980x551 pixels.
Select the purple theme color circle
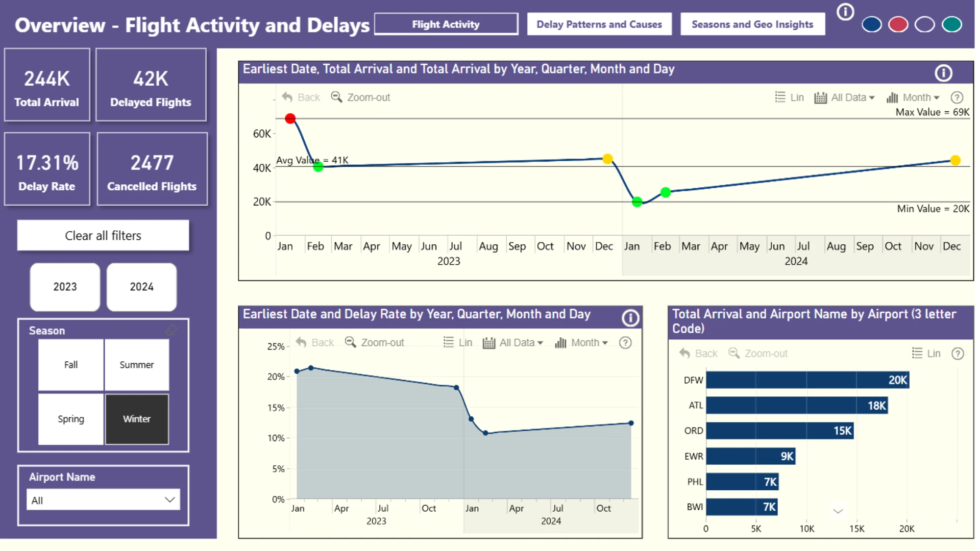pos(925,24)
